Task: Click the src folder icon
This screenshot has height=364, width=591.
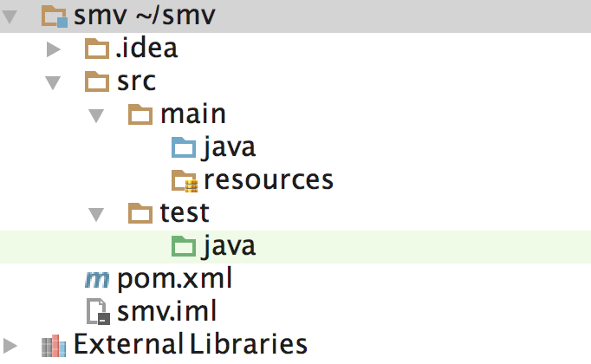Action: [x=97, y=81]
